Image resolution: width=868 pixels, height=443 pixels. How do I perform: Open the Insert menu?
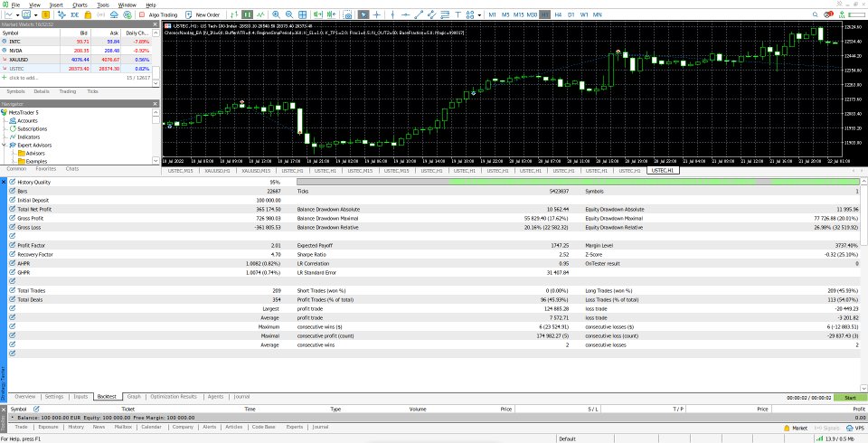(x=56, y=5)
